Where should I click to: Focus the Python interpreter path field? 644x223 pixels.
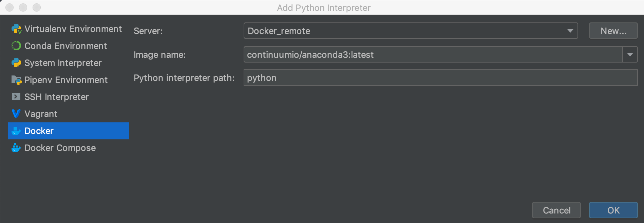(440, 78)
